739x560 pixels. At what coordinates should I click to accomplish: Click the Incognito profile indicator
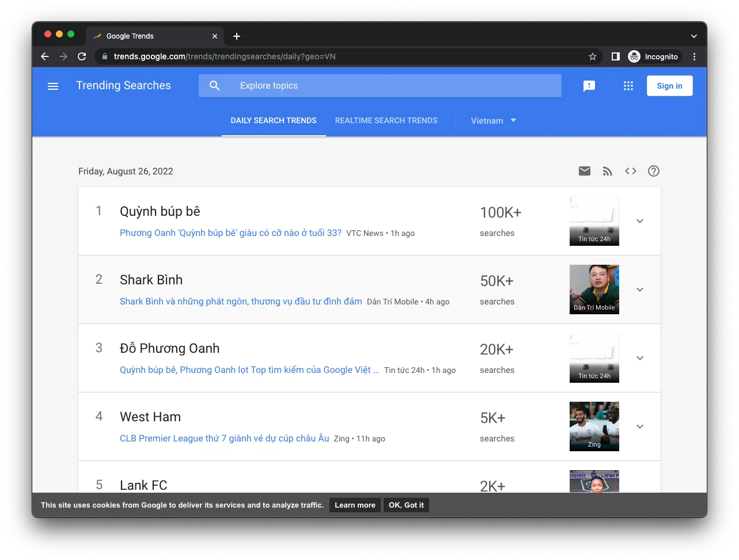(x=653, y=56)
